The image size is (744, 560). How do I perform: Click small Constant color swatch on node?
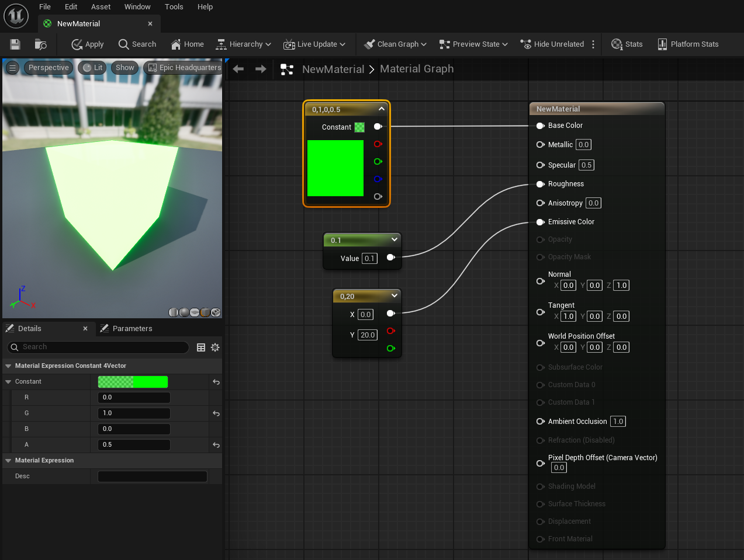pyautogui.click(x=359, y=127)
